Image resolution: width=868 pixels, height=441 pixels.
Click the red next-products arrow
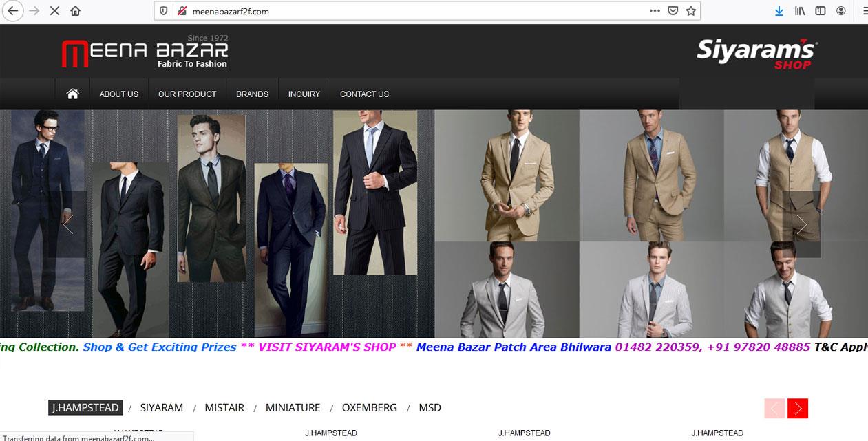tap(798, 409)
